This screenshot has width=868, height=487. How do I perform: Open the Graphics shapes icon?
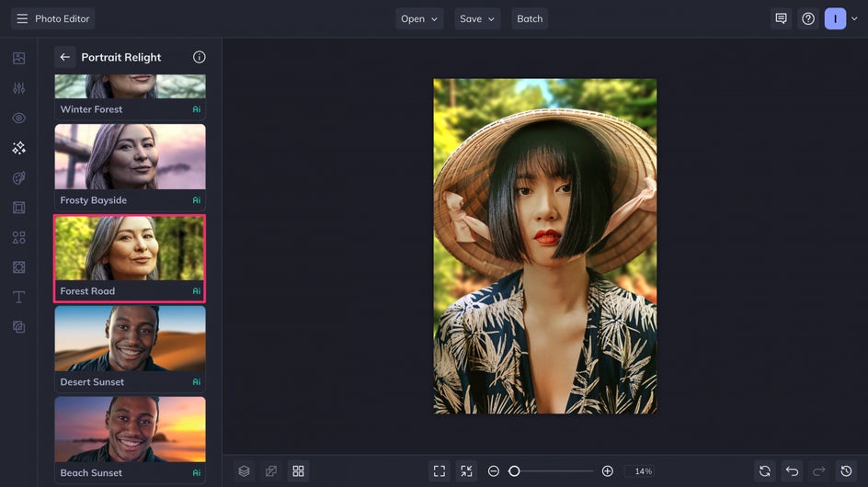tap(18, 237)
